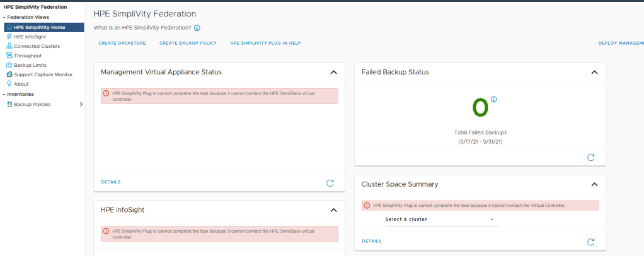The width and height of the screenshot is (644, 256).
Task: Click info icon next to failed backups count
Action: (494, 100)
